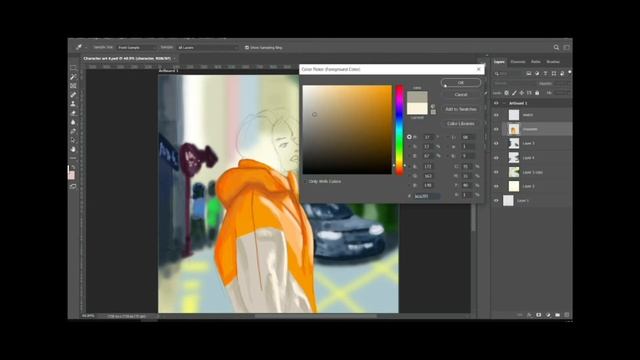This screenshot has width=640, height=360.
Task: Click the add layer mask icon
Action: click(x=539, y=315)
